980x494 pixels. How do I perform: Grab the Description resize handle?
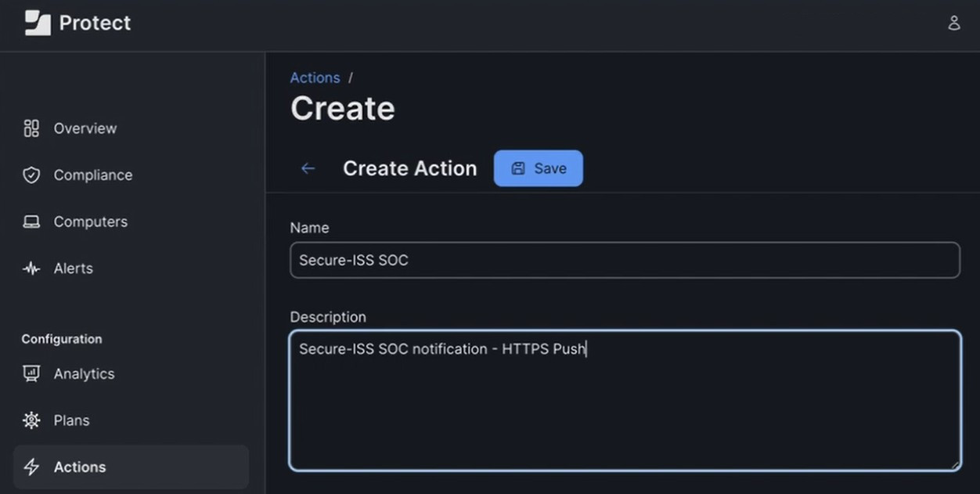tap(954, 464)
